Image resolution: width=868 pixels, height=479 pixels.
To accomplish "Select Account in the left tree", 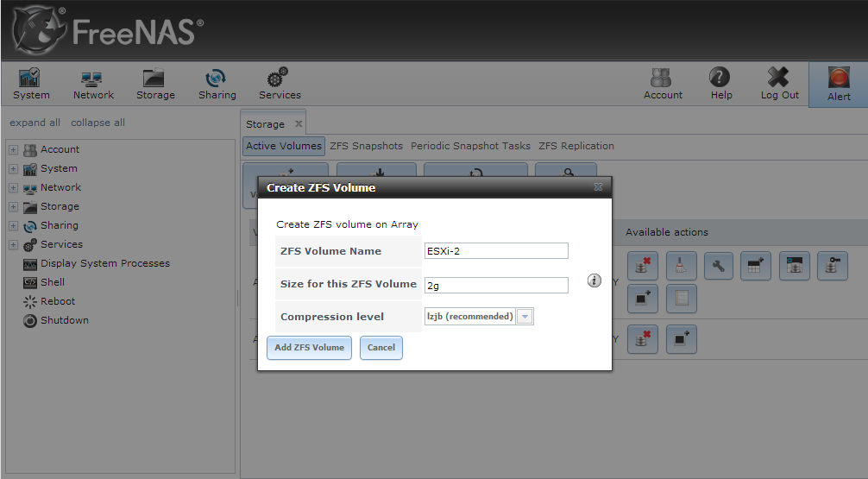I will click(x=60, y=149).
